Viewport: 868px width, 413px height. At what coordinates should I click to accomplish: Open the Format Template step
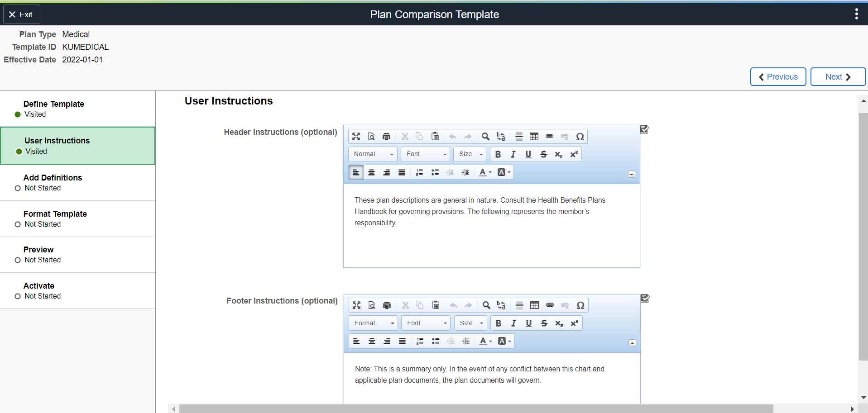(55, 214)
